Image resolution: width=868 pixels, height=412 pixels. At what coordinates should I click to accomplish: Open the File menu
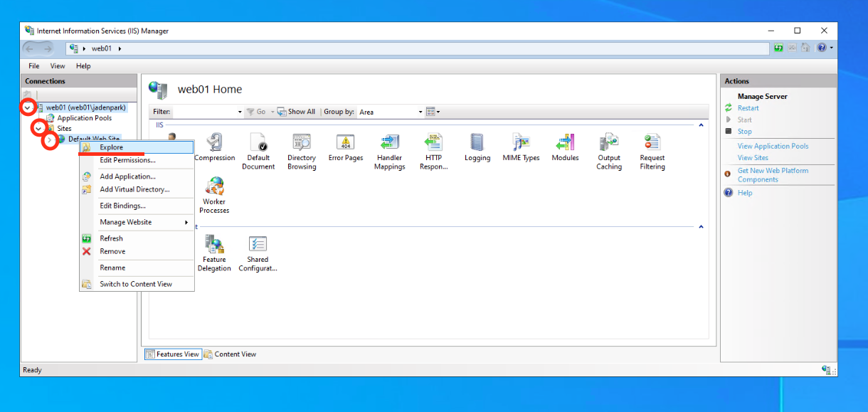tap(34, 66)
